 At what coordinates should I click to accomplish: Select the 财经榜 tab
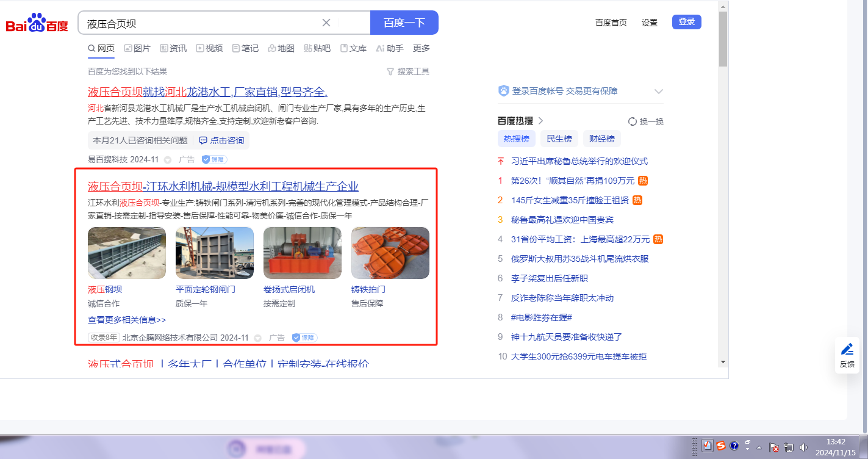(x=602, y=139)
